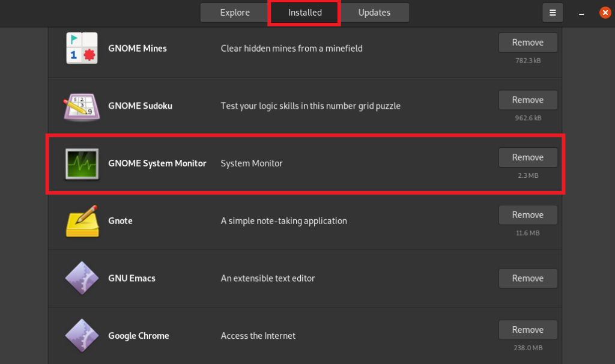Image resolution: width=615 pixels, height=364 pixels.
Task: Click the GNU Emacs app icon
Action: [82, 278]
